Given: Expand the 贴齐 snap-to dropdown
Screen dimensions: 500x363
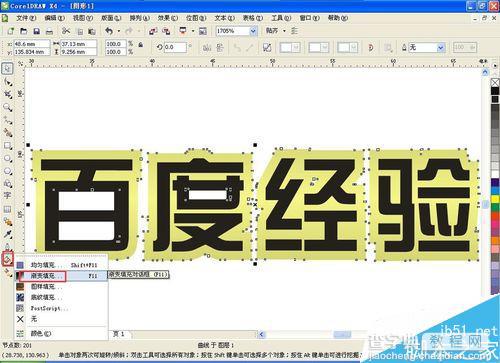Looking at the screenshot, I should [284, 31].
